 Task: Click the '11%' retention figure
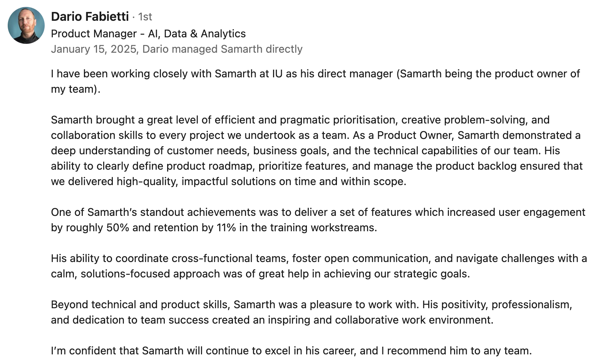226,228
